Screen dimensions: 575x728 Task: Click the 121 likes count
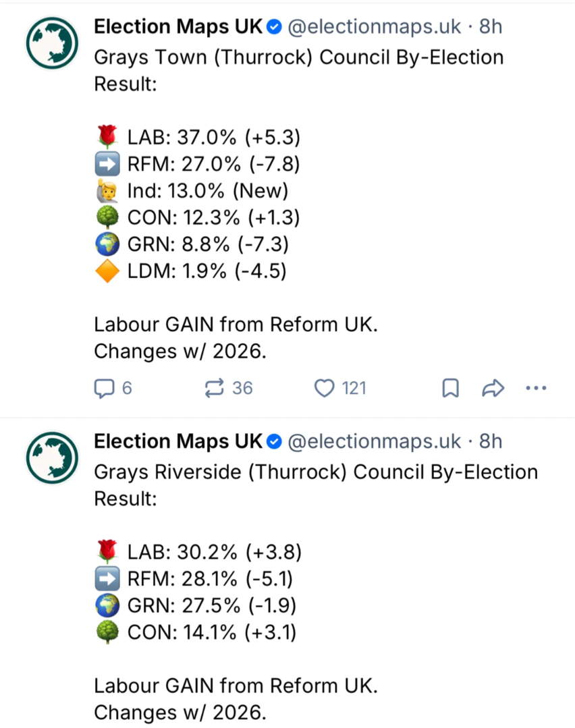354,388
